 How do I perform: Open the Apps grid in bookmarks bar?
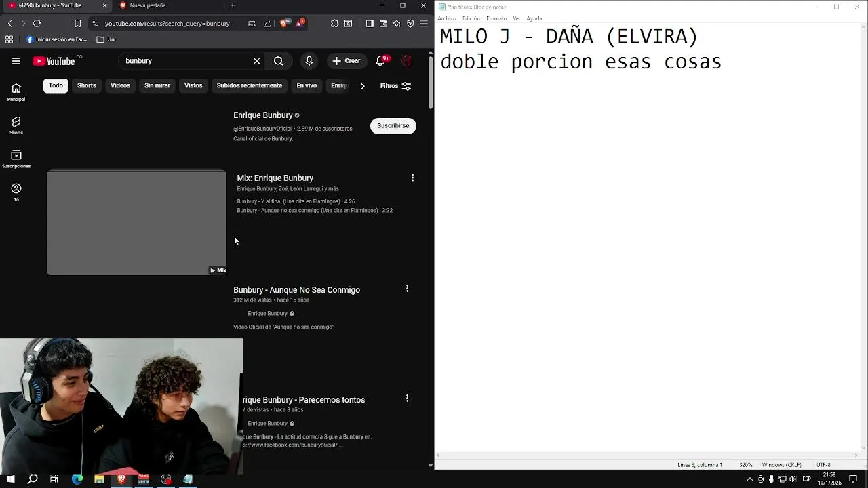[x=9, y=39]
